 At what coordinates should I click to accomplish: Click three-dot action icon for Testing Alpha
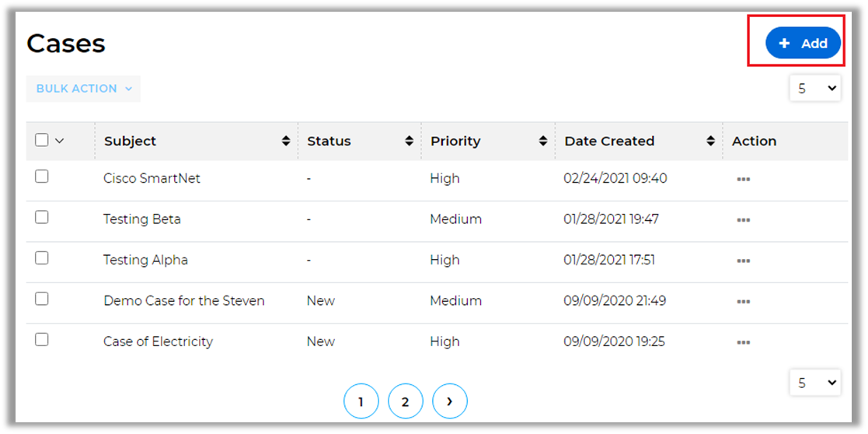[743, 261]
